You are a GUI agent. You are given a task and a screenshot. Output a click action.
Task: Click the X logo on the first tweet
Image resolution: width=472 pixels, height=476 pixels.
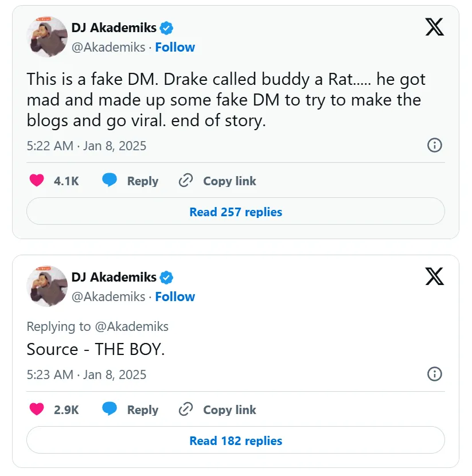pyautogui.click(x=435, y=27)
